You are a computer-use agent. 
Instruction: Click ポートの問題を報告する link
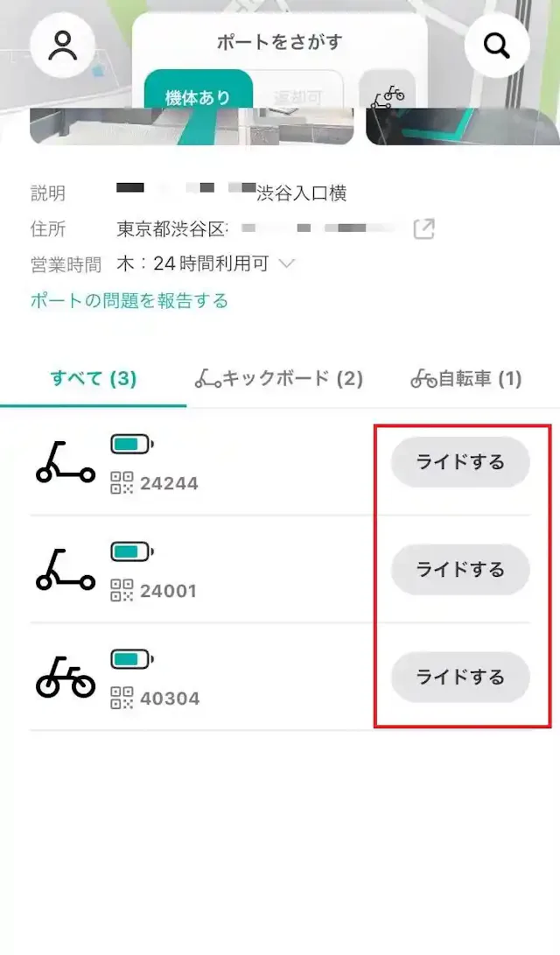point(129,301)
